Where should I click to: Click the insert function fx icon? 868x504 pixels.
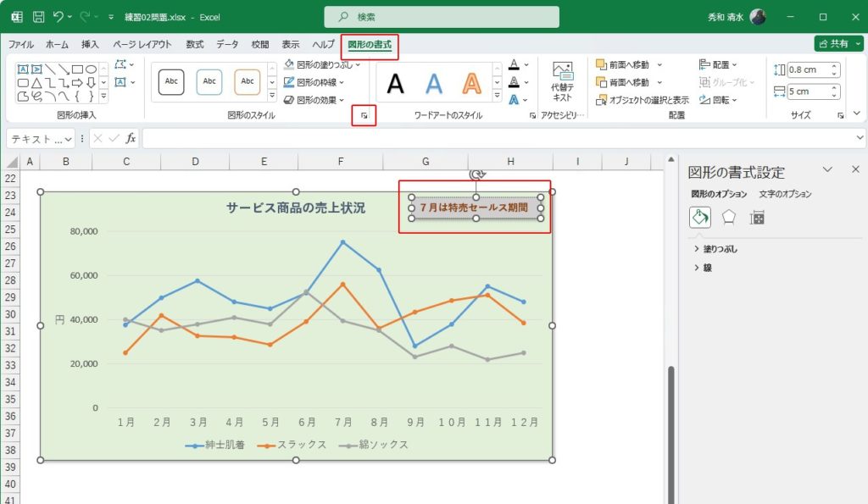pos(131,138)
